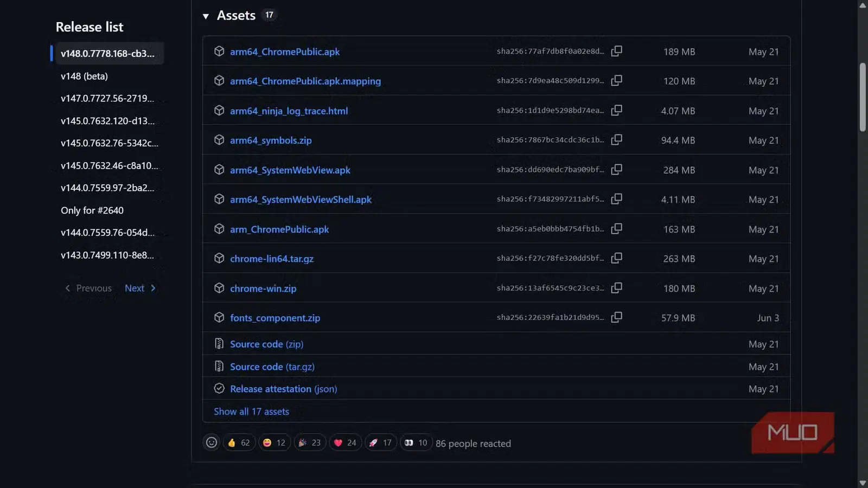Toggle the thumbs up reaction with 62
Screen dimensions: 868x488
click(239, 443)
